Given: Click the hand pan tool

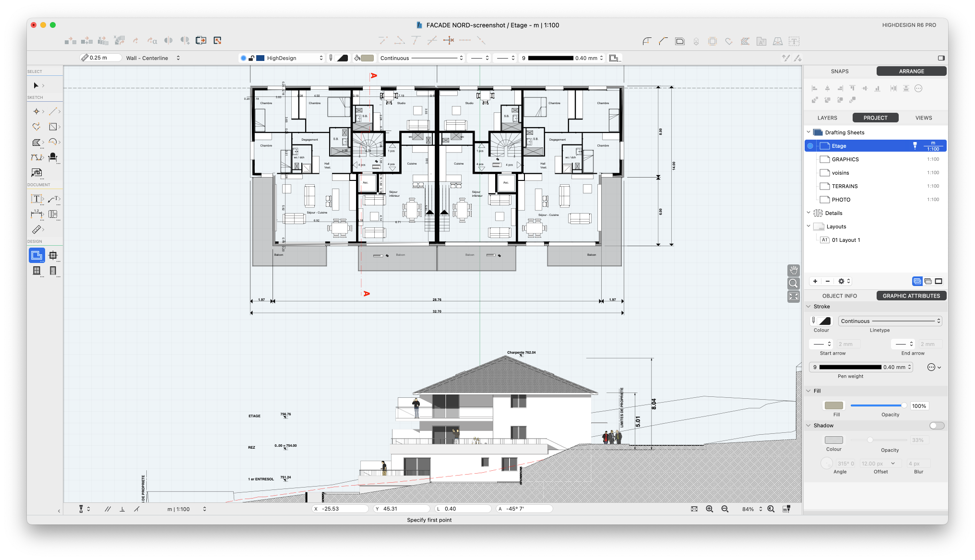Looking at the screenshot, I should 794,270.
